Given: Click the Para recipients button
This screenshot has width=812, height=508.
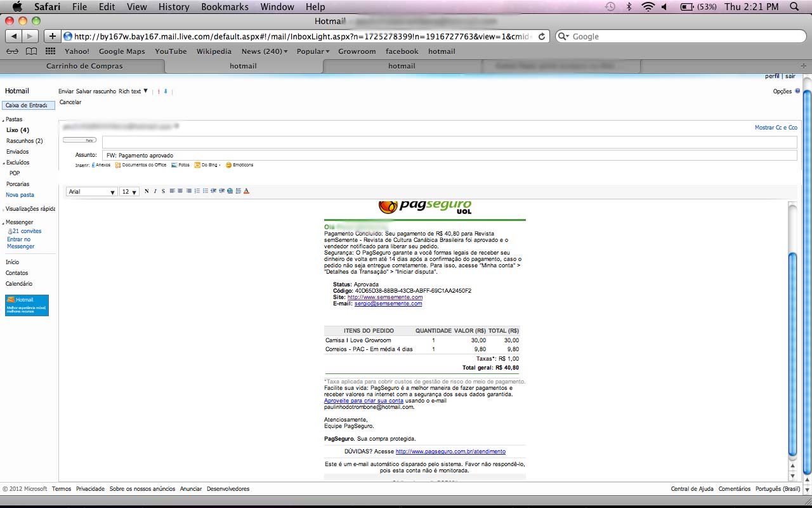Looking at the screenshot, I should tap(79, 140).
